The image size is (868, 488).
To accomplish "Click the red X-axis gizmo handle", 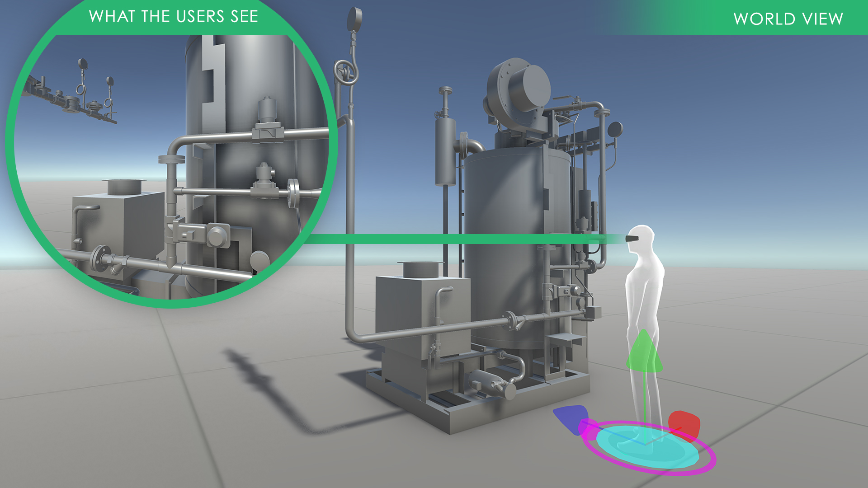I will pyautogui.click(x=684, y=425).
